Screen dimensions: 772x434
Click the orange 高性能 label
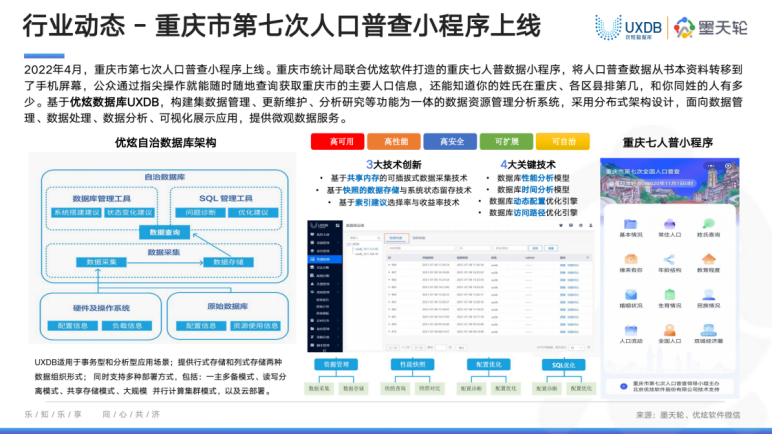(x=394, y=141)
